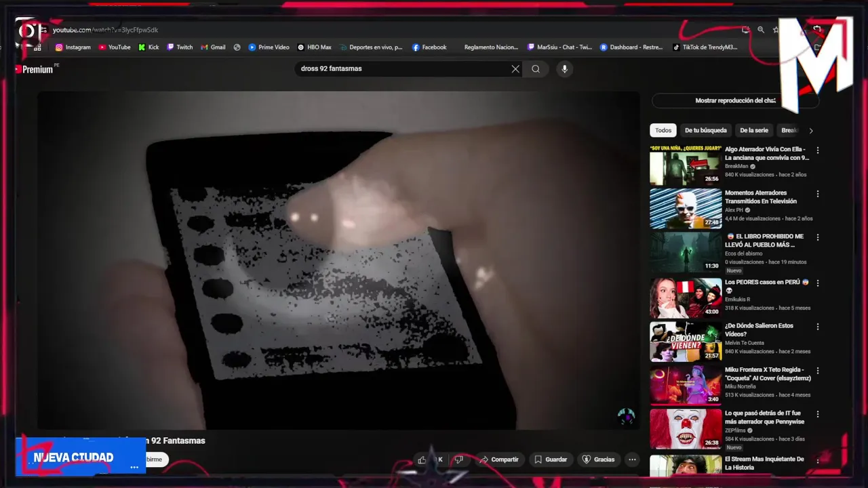
Task: Click the YouTube search magnifier button
Action: pos(536,68)
